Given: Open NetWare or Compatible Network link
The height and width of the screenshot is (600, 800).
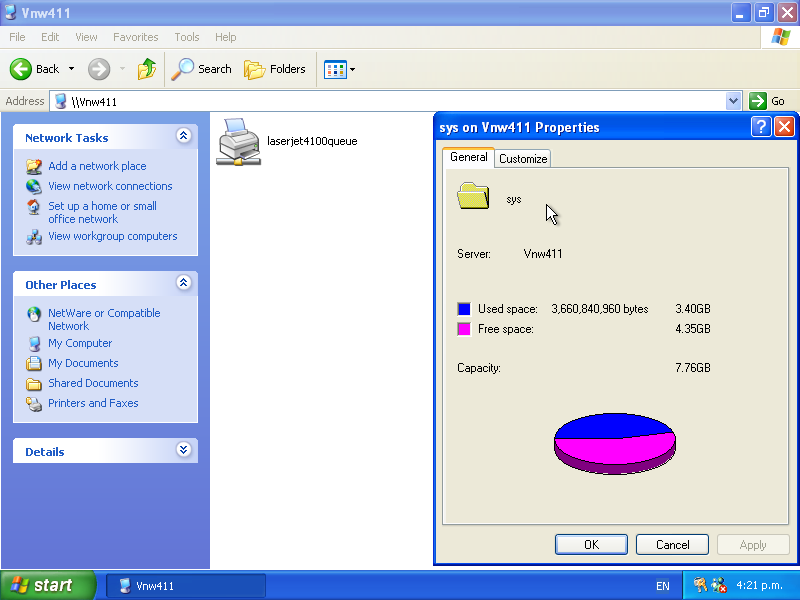Looking at the screenshot, I should [104, 319].
